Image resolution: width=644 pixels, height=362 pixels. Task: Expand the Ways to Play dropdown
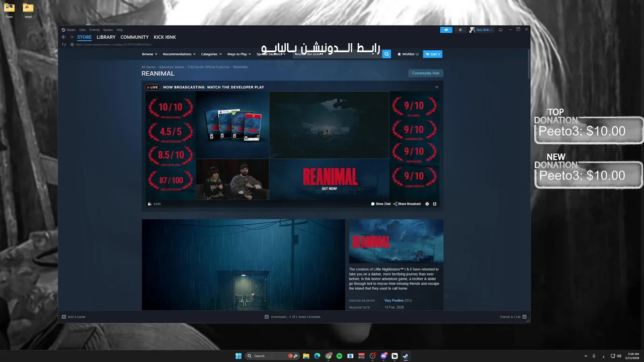[x=238, y=54]
